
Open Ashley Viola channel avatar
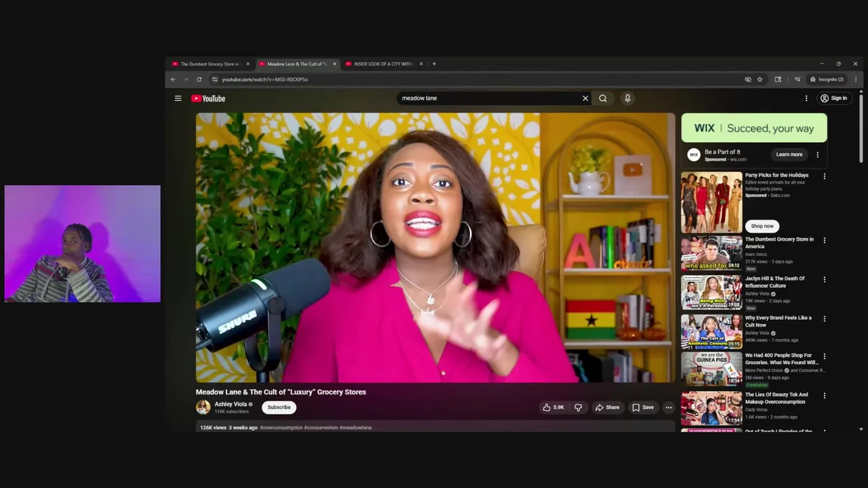coord(203,407)
